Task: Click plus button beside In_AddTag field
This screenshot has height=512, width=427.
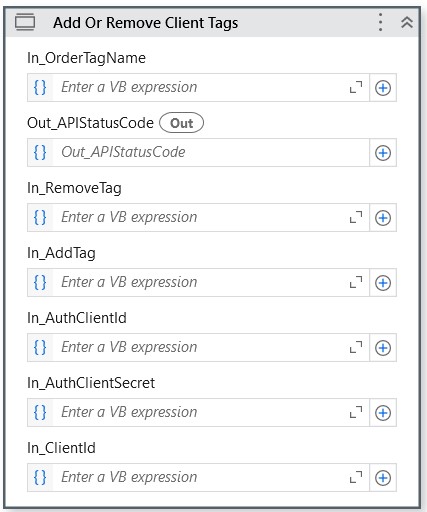Action: point(383,283)
